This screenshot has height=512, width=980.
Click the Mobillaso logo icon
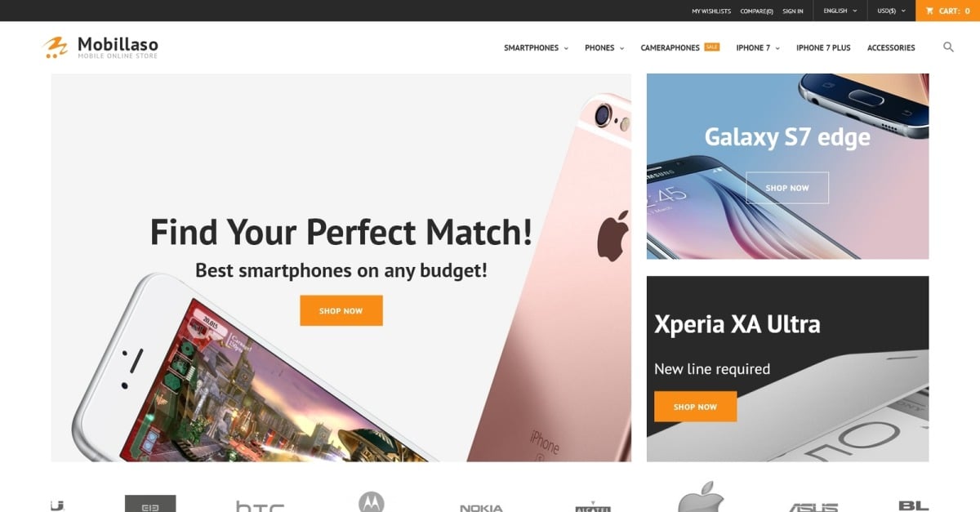tap(55, 47)
